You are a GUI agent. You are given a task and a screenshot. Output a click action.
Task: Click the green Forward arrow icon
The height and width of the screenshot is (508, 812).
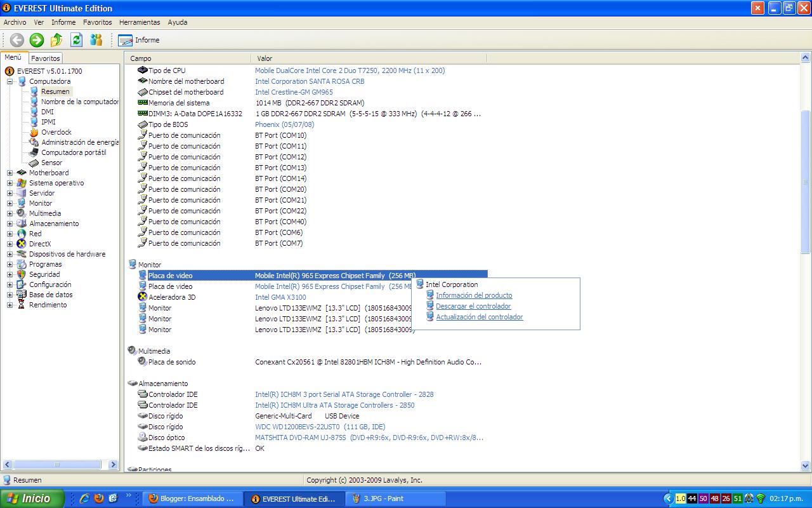click(37, 40)
